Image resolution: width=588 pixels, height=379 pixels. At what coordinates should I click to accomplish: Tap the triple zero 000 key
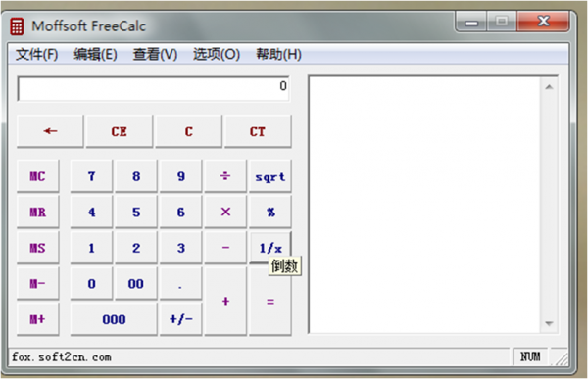tap(114, 319)
